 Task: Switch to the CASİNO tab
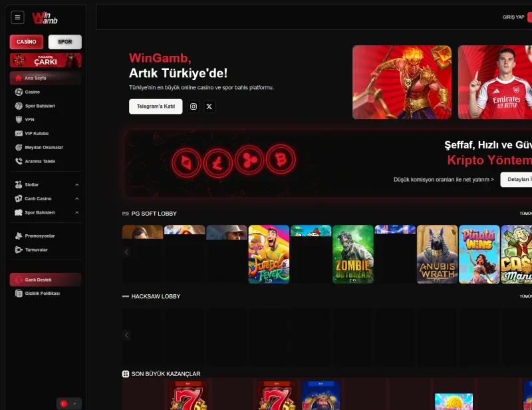pyautogui.click(x=27, y=42)
